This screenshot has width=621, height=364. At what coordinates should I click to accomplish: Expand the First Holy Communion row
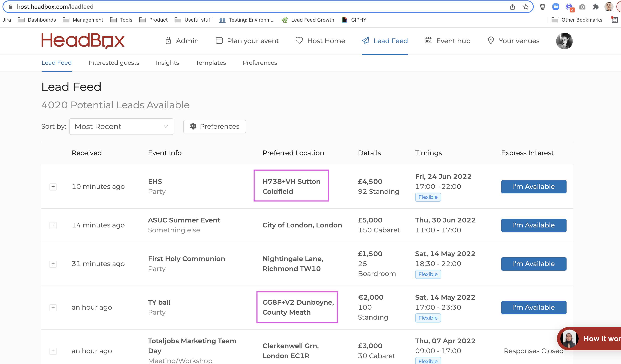[x=53, y=264]
